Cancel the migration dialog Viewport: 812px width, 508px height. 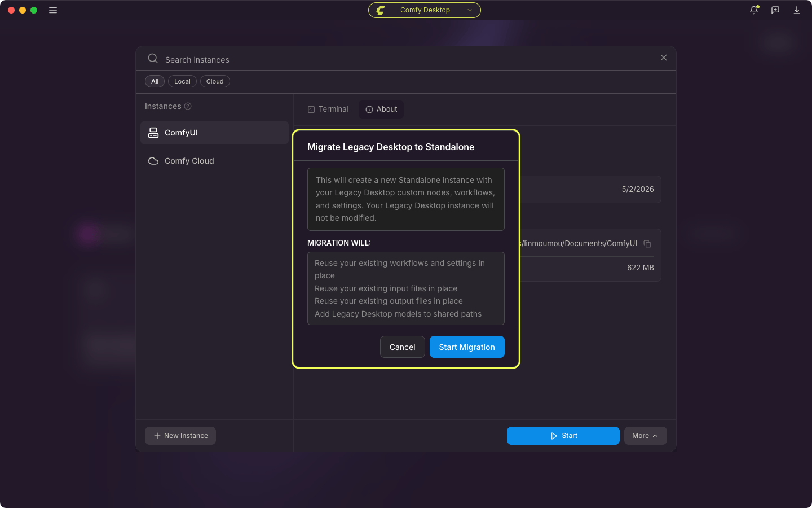(x=403, y=347)
